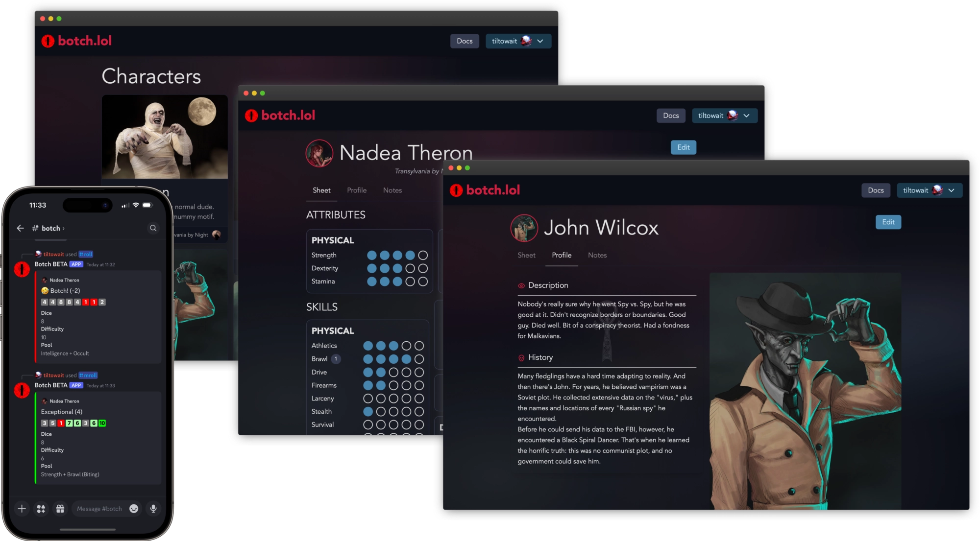Open Docs in the Nadea Theron window

pyautogui.click(x=670, y=116)
